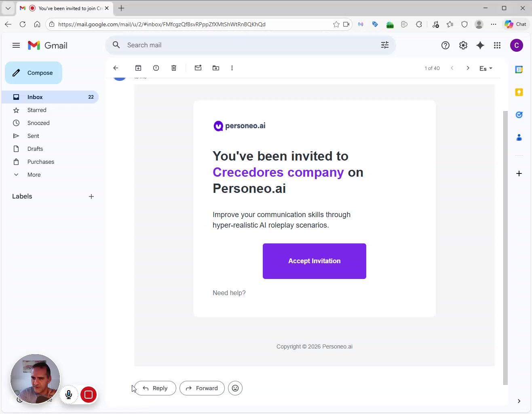Click the Accept Invitation button

tap(315, 261)
